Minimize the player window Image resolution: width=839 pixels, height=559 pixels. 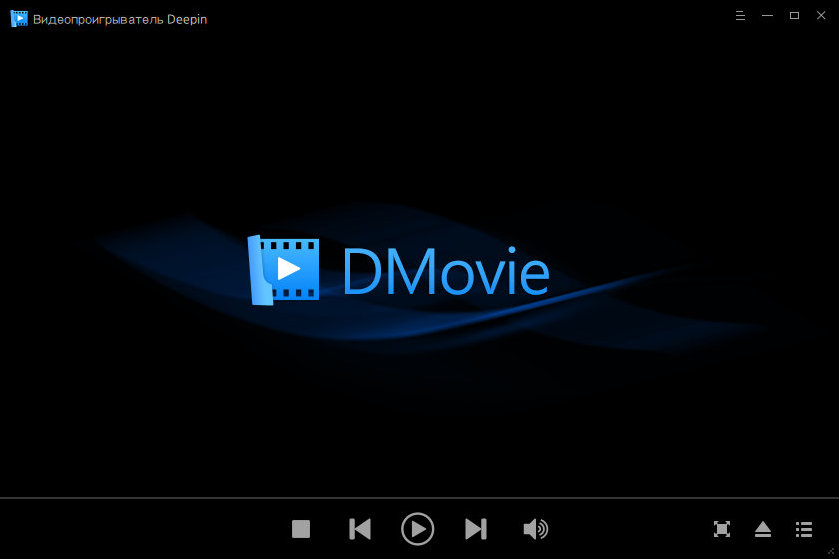tap(767, 16)
